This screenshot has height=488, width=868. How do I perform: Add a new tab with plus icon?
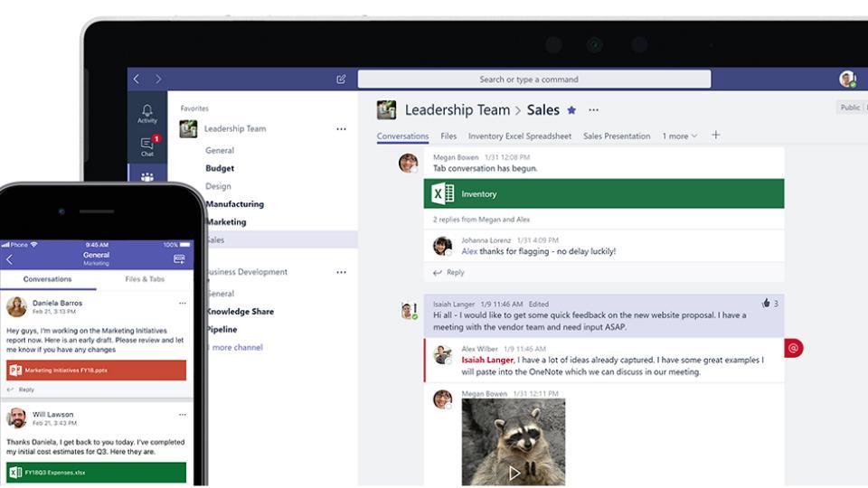716,135
